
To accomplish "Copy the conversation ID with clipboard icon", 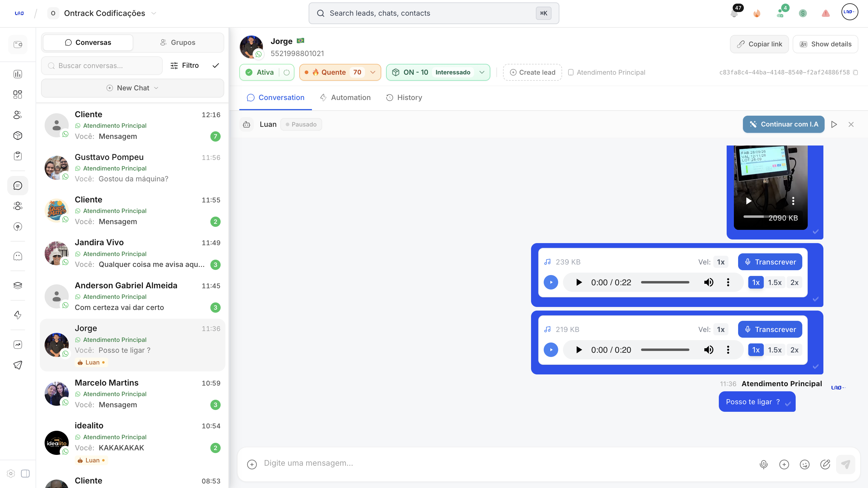I will 856,72.
